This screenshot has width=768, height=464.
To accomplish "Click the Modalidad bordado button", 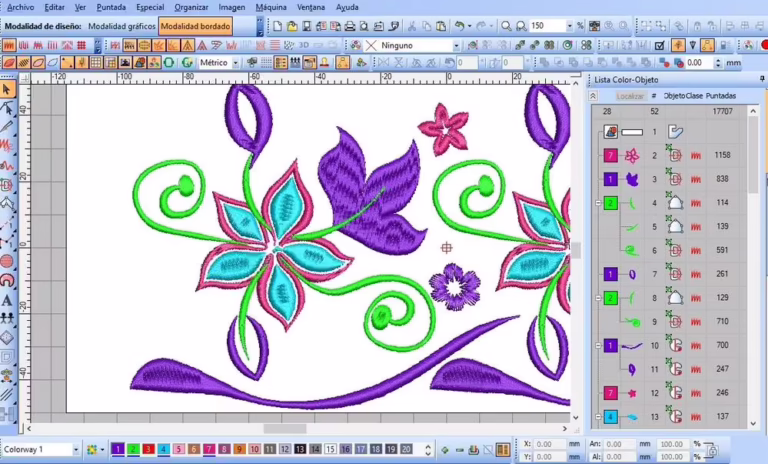I will 195,26.
